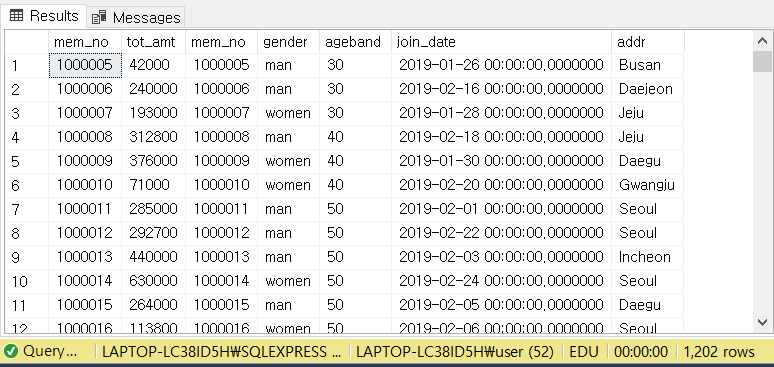Click the addr cell Gwangju
This screenshot has height=367, width=774.
(648, 185)
